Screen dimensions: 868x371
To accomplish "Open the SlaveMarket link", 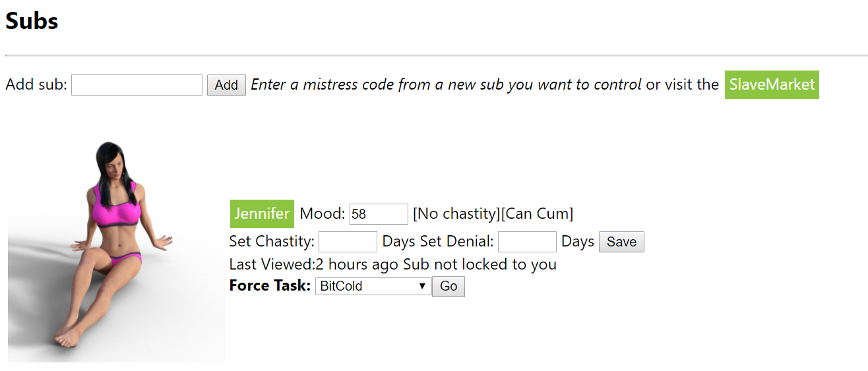I will tap(772, 85).
